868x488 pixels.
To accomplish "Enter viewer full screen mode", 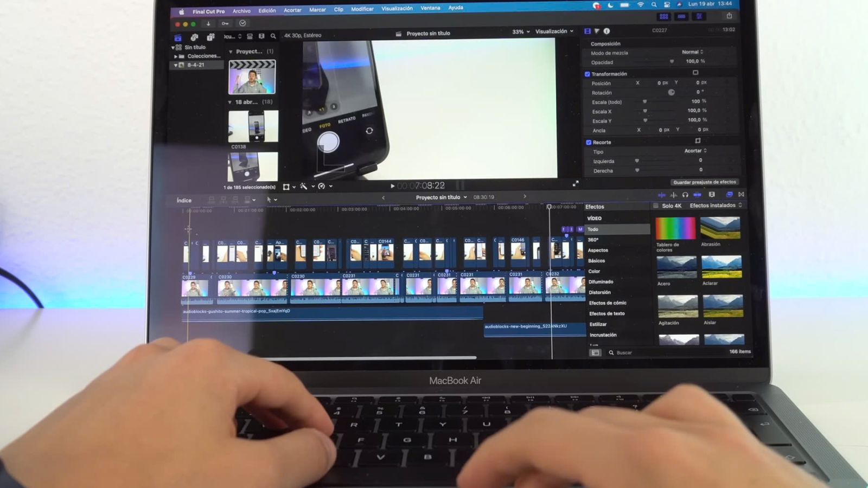I will point(576,184).
